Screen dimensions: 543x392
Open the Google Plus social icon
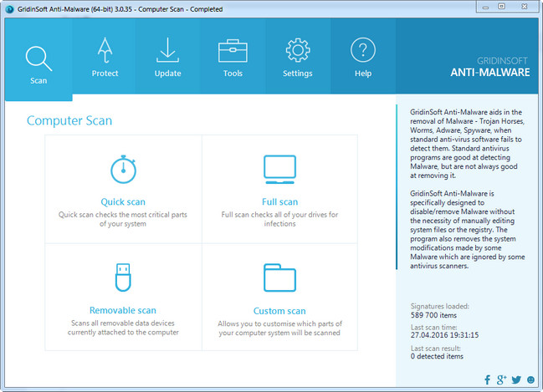pos(501,379)
